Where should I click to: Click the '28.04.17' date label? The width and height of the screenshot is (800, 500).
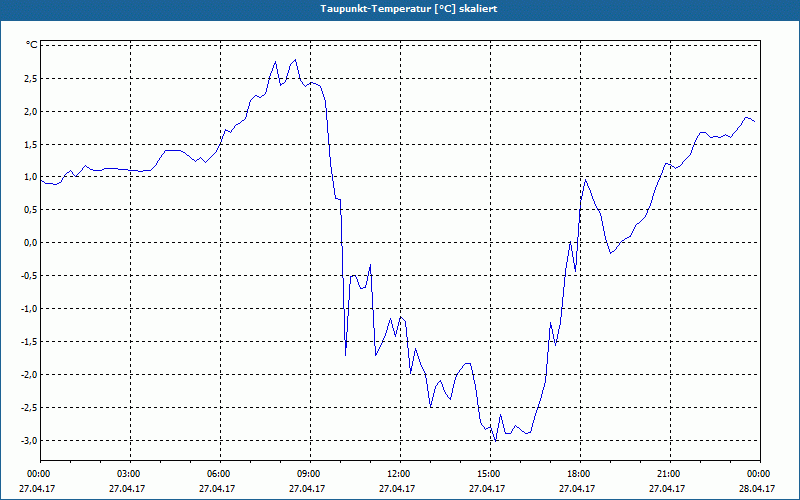coord(757,488)
